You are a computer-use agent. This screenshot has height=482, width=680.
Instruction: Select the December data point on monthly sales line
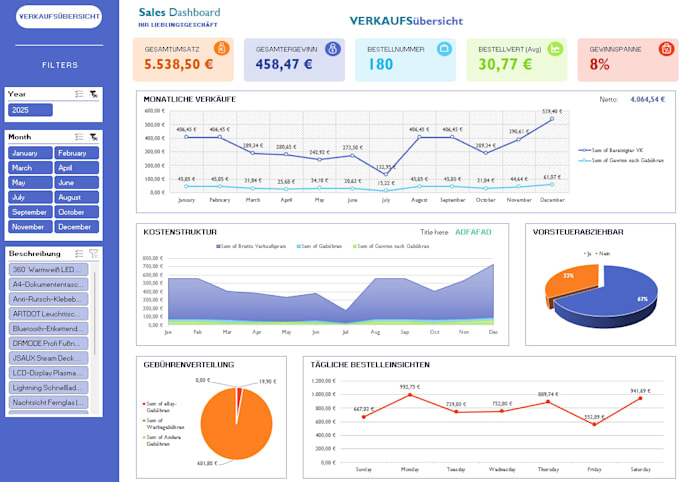pyautogui.click(x=552, y=118)
